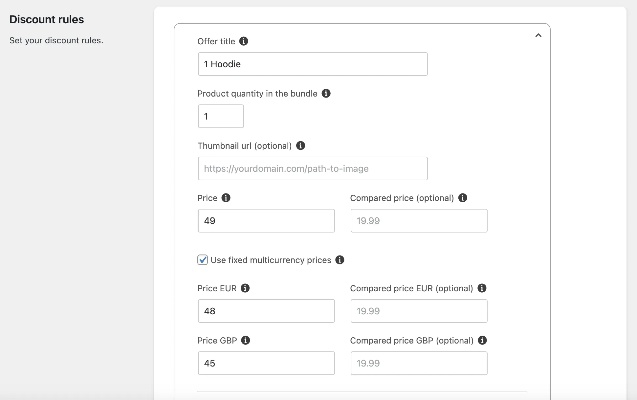Click the Compared price (optional) info icon
This screenshot has height=400, width=637.
click(462, 198)
